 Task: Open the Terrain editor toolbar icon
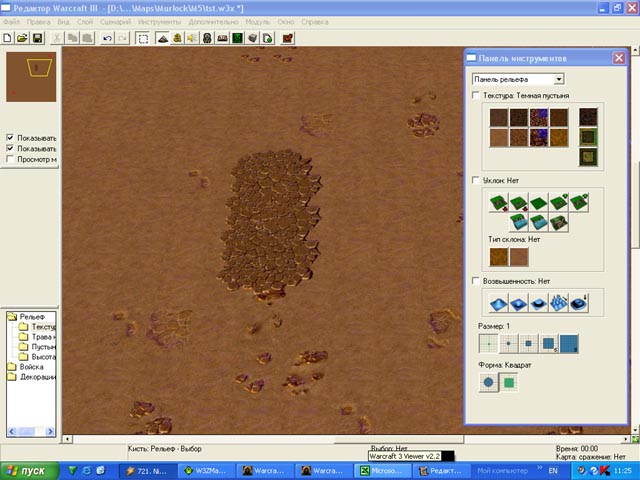point(161,38)
